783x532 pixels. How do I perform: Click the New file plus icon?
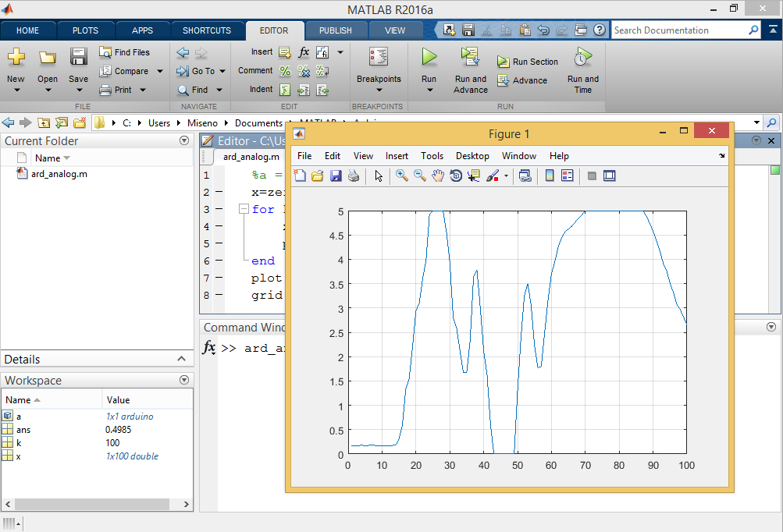16,56
